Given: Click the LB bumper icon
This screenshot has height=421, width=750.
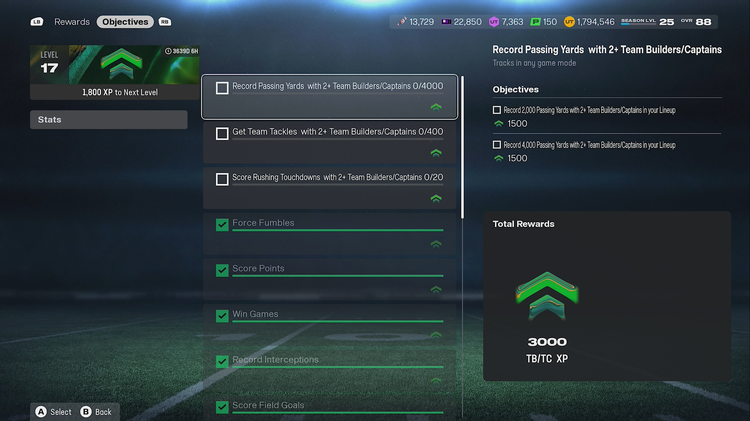Looking at the screenshot, I should (37, 22).
